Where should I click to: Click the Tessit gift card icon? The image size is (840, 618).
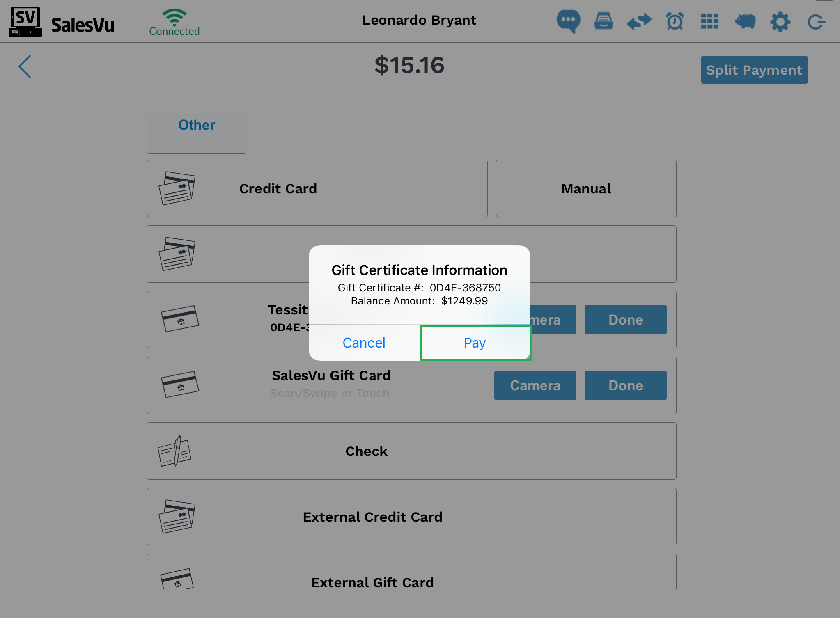(x=180, y=319)
